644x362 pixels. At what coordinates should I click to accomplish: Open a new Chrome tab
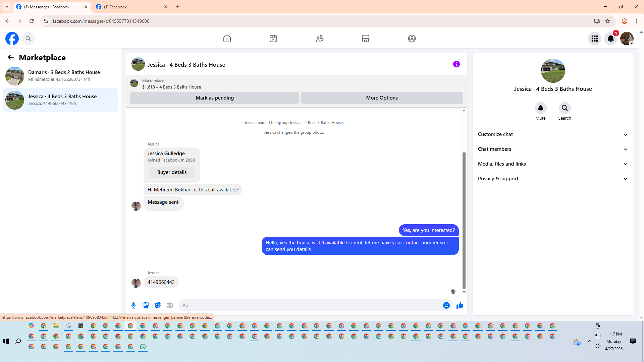pos(178,7)
